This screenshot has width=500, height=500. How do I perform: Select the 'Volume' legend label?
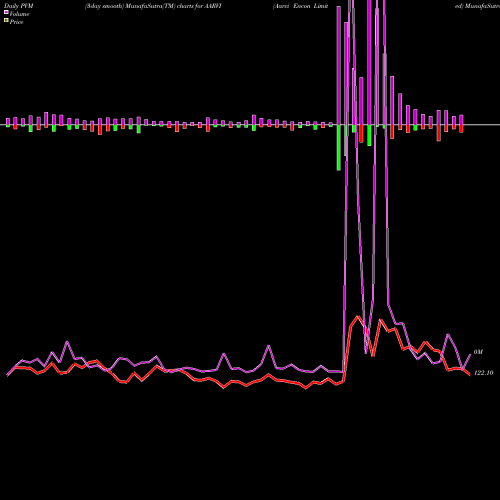coord(19,14)
